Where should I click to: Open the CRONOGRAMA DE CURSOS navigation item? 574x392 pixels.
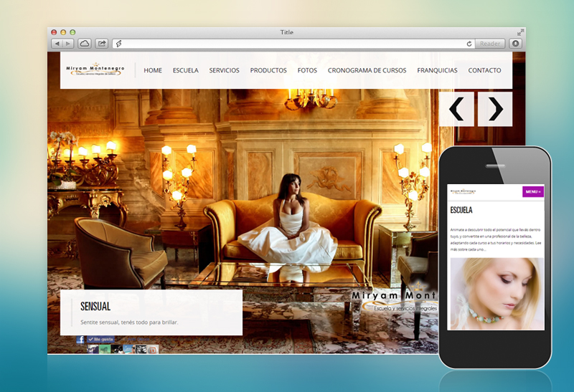click(x=367, y=70)
